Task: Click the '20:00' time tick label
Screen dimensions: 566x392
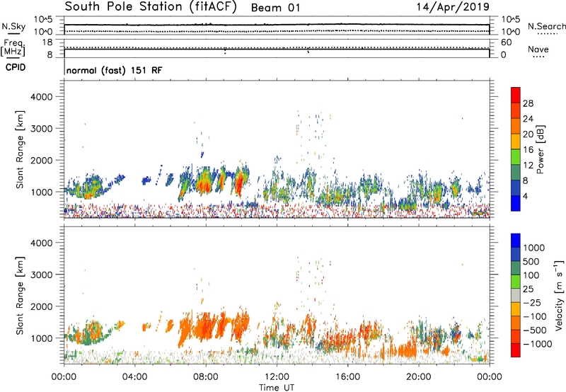Action: click(419, 377)
